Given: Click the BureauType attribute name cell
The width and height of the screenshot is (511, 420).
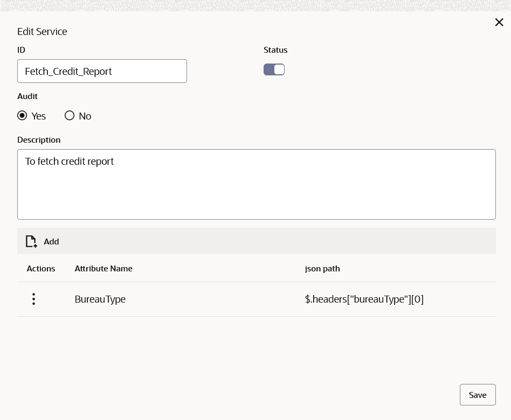Looking at the screenshot, I should (x=100, y=299).
